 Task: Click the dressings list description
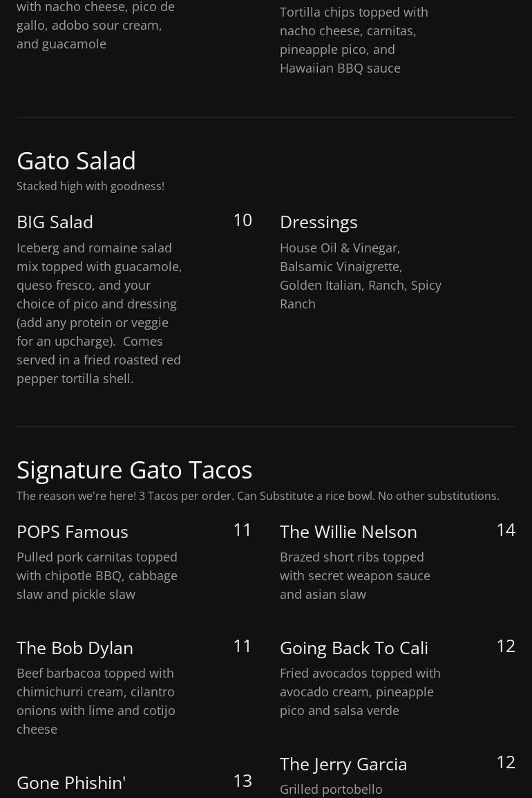(360, 275)
